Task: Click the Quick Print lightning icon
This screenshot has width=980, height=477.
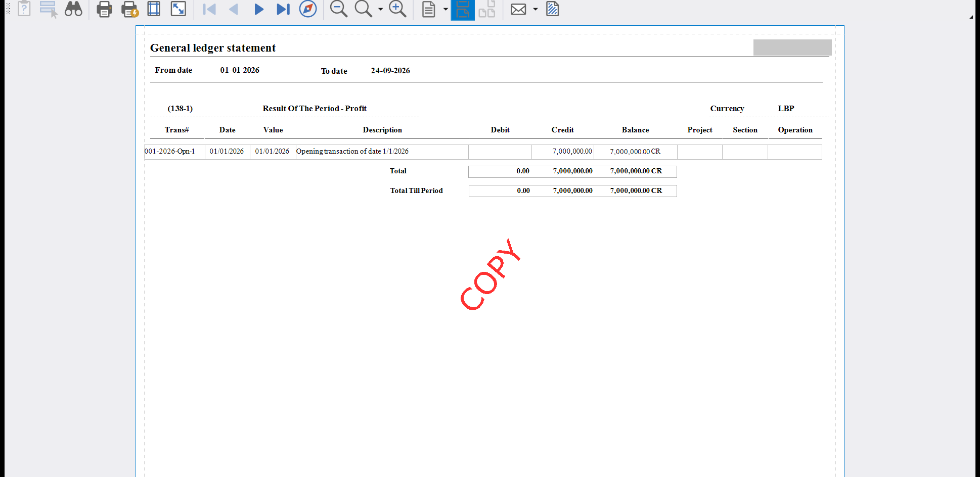Action: pyautogui.click(x=129, y=9)
